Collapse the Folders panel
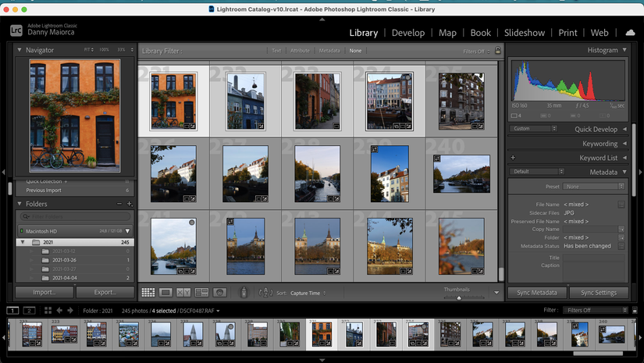 (20, 204)
